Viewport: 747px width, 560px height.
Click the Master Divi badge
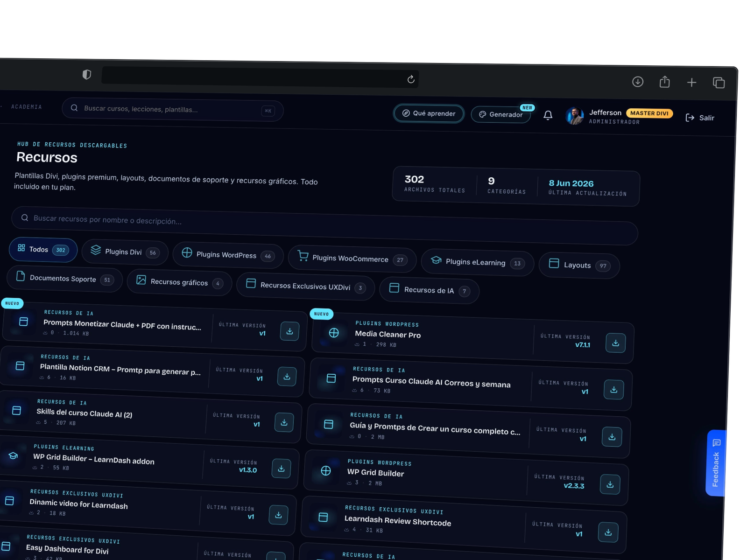click(649, 113)
